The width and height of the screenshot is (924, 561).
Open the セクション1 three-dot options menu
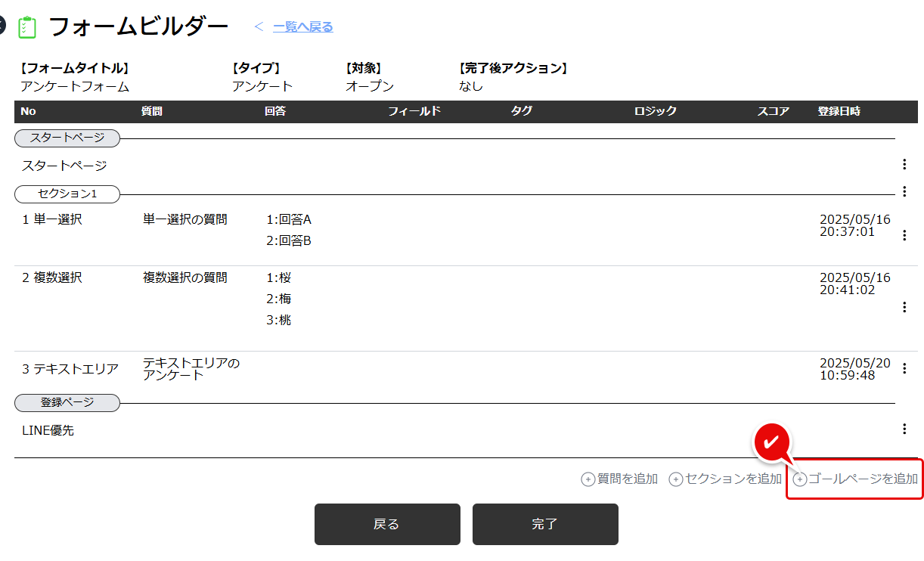tap(904, 192)
